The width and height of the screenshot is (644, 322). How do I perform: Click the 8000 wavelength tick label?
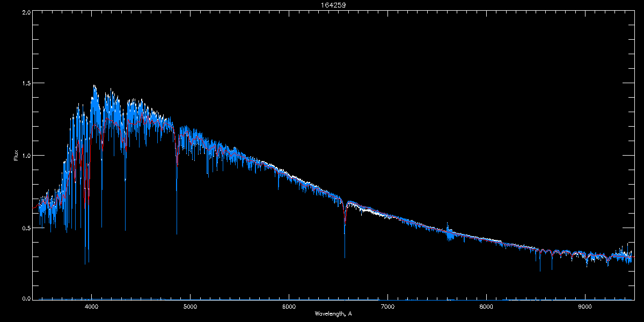point(486,307)
